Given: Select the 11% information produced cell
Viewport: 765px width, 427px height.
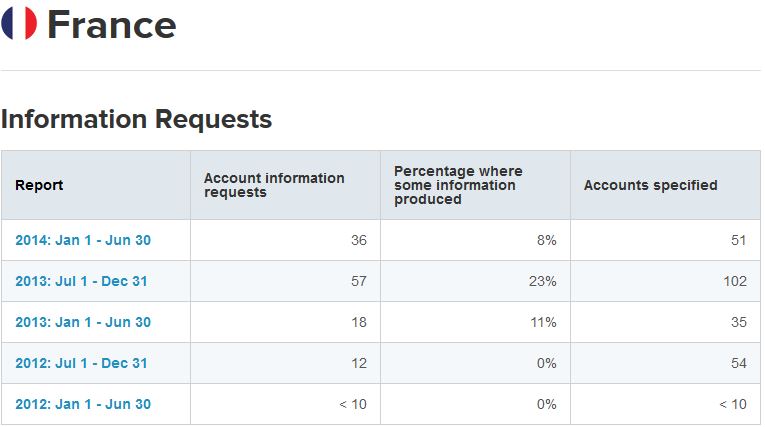Looking at the screenshot, I should pos(544,322).
